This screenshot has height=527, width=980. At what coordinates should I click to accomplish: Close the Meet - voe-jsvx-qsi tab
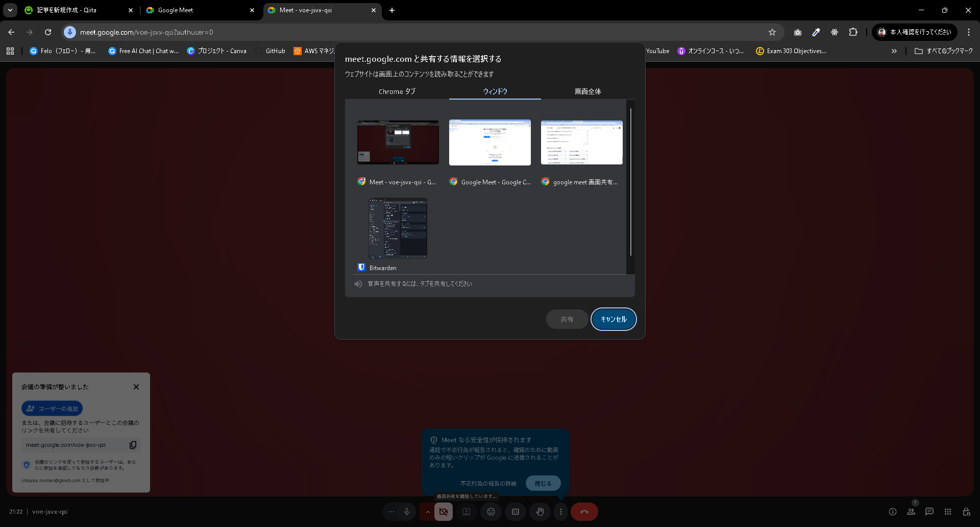(374, 10)
